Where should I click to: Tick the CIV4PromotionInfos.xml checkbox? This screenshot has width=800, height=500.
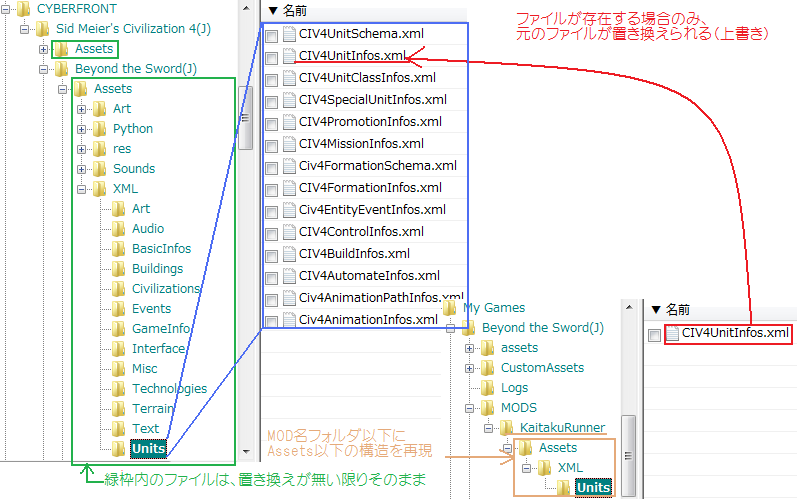pyautogui.click(x=272, y=122)
